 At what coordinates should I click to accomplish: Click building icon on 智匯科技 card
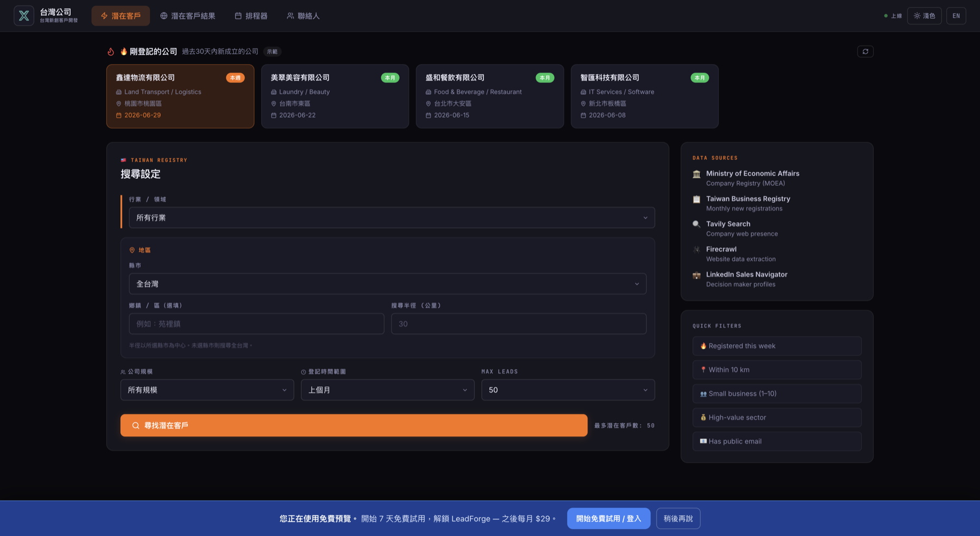pyautogui.click(x=583, y=92)
